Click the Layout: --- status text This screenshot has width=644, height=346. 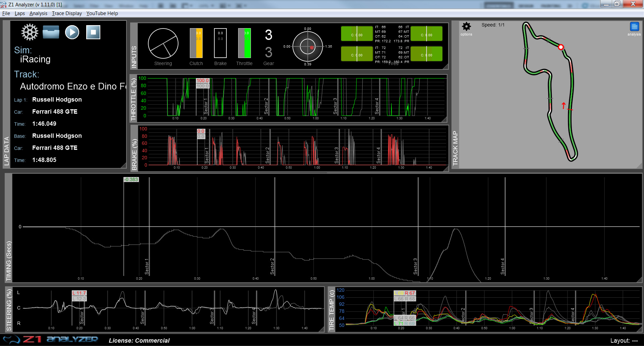click(x=624, y=340)
